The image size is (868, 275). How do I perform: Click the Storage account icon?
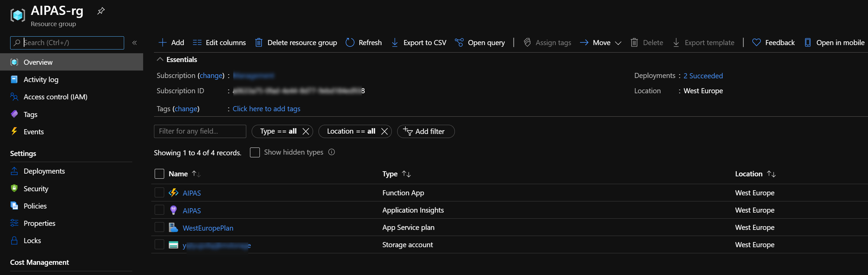point(173,245)
